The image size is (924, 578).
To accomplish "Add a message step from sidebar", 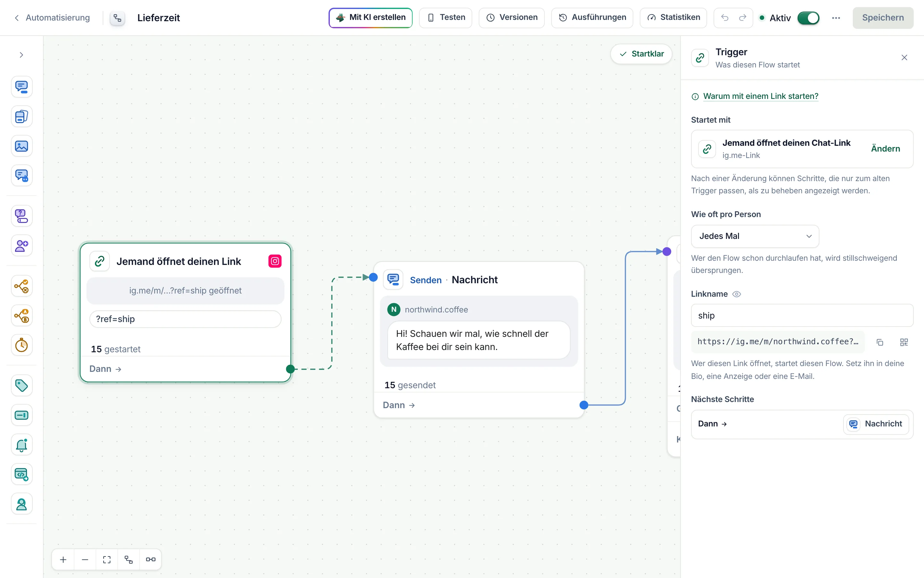I will pos(21,87).
